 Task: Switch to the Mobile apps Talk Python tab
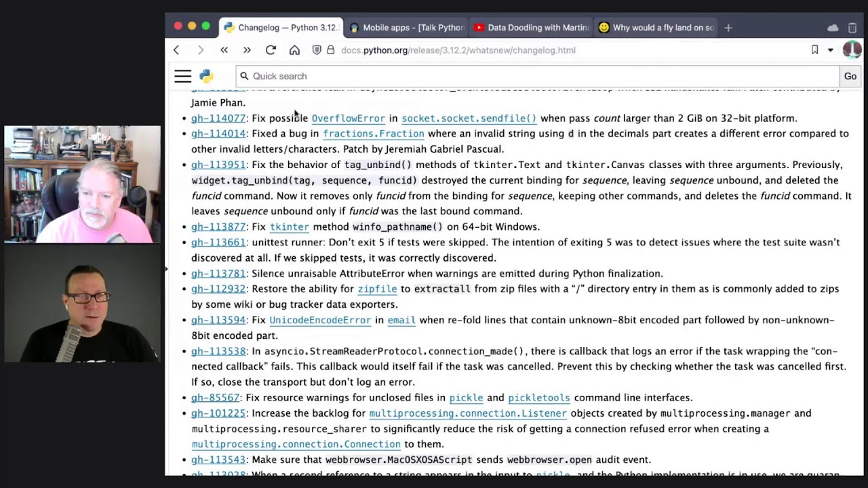pos(406,28)
